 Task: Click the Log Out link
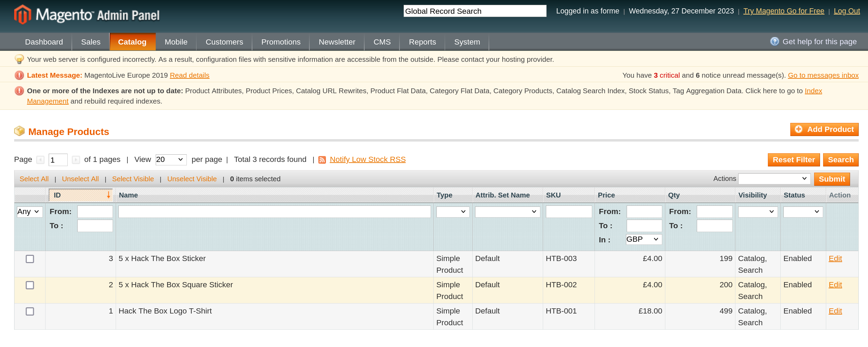847,11
